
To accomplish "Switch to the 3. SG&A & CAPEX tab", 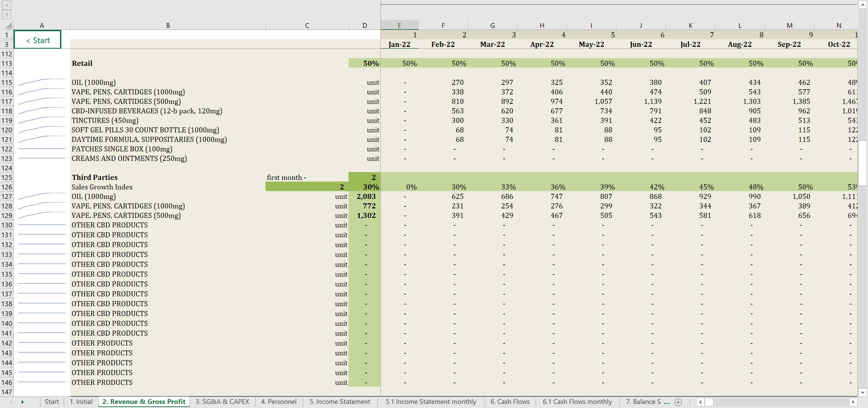I will tap(222, 402).
